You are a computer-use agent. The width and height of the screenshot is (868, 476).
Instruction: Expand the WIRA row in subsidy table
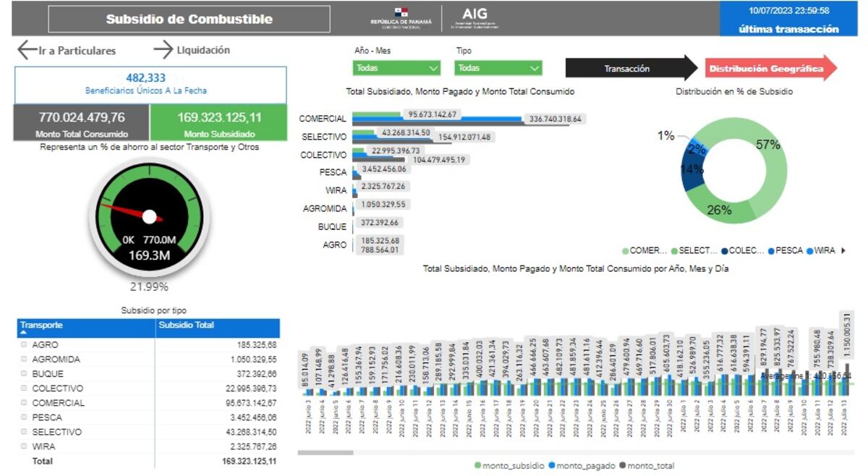pos(24,446)
